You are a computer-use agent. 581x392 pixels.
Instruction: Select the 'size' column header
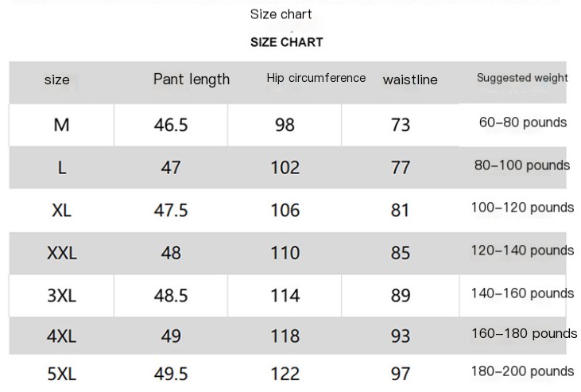57,80
